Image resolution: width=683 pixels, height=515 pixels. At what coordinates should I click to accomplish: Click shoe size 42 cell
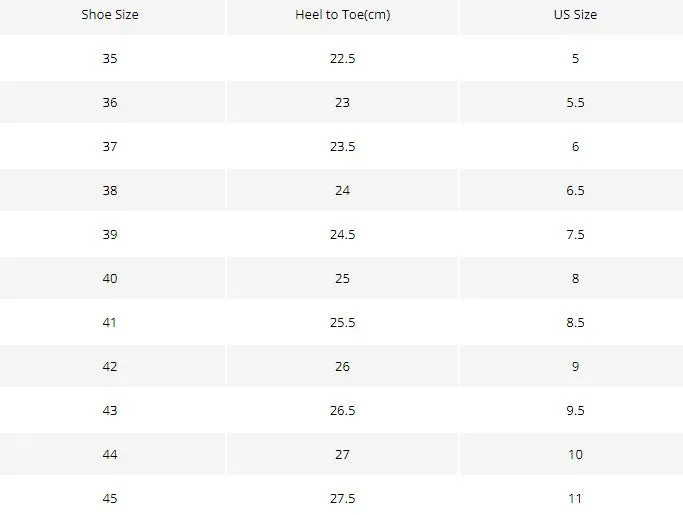110,366
